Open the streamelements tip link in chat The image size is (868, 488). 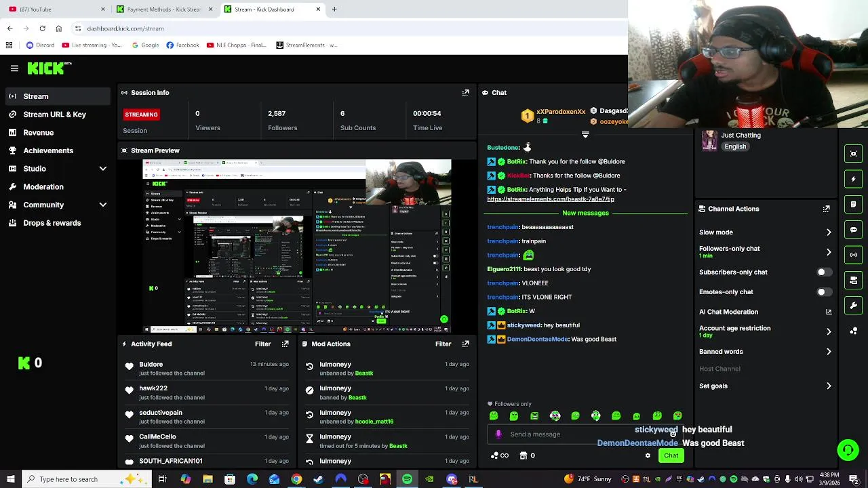[551, 199]
